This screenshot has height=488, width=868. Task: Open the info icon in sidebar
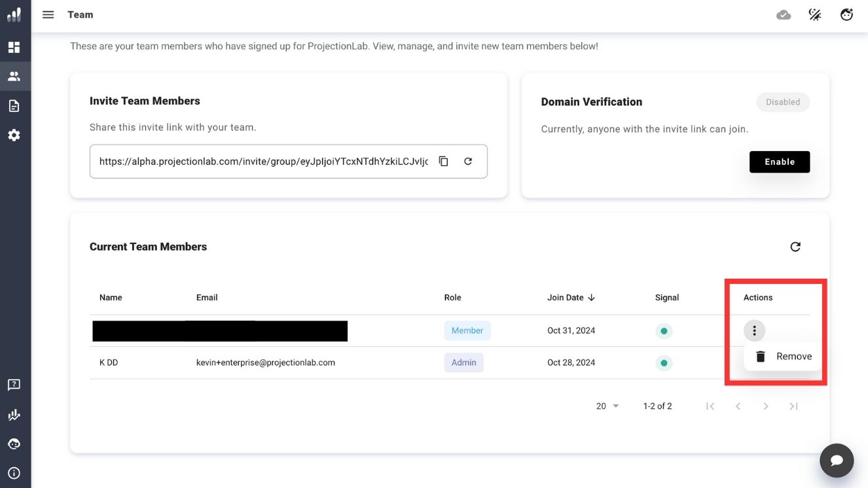click(x=14, y=473)
